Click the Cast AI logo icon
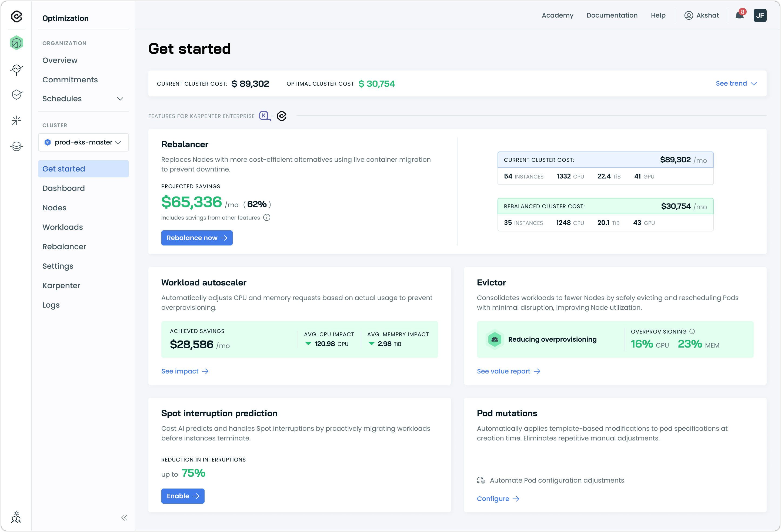Viewport: 781px width, 532px height. point(16,16)
